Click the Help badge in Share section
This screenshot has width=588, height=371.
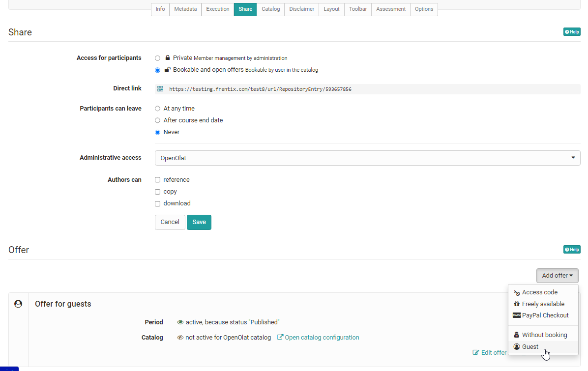[572, 32]
